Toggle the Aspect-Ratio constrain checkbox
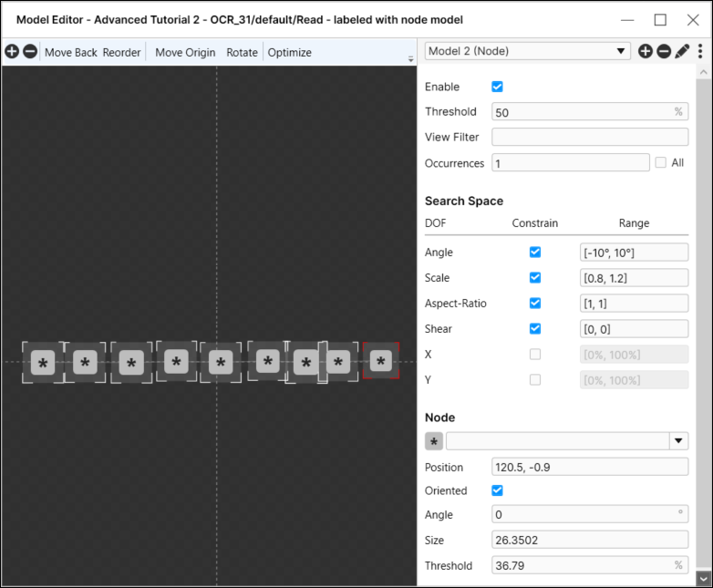713x588 pixels. [x=535, y=303]
